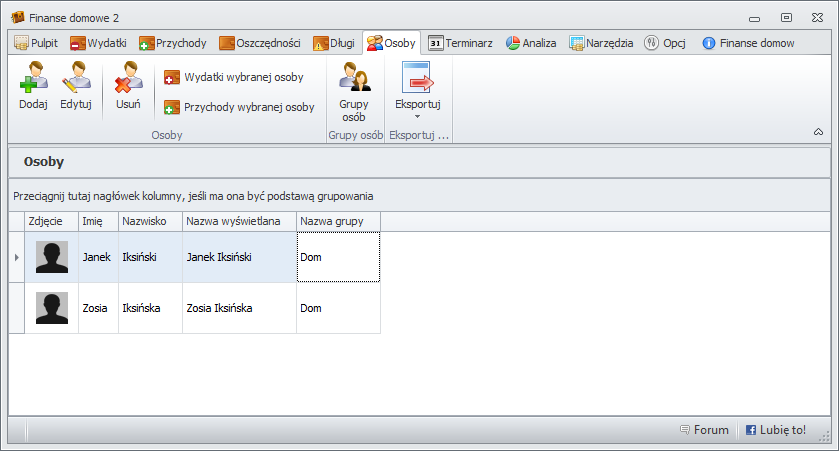
Task: Click the Dom group cell for Janek
Action: point(338,258)
